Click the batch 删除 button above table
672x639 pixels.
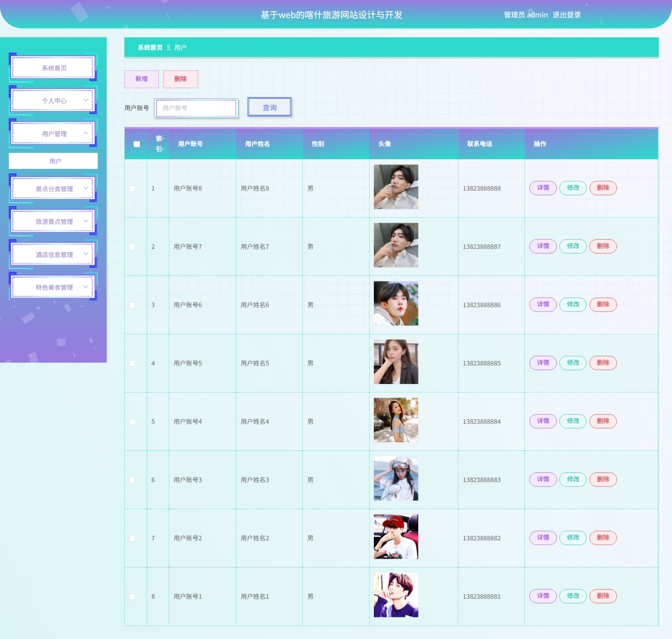click(x=180, y=79)
